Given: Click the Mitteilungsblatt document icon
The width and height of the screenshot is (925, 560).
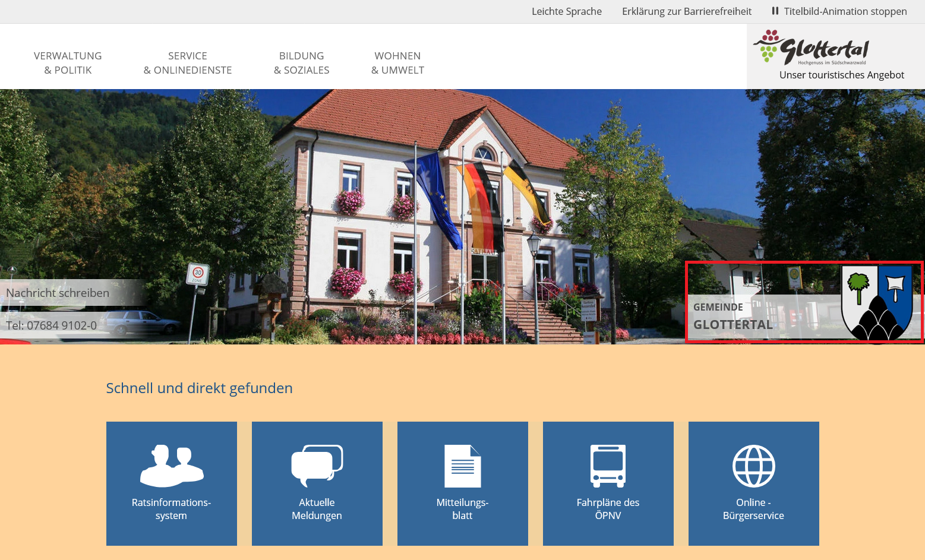Looking at the screenshot, I should pos(462,466).
